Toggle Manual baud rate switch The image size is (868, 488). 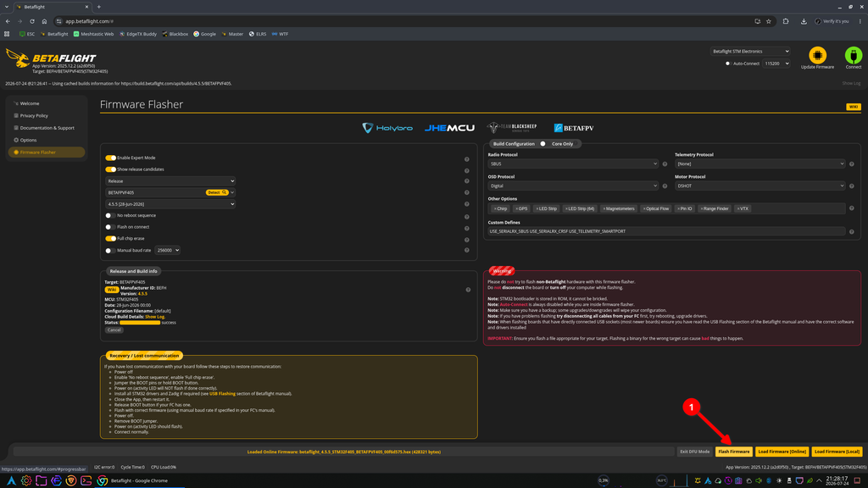(110, 250)
